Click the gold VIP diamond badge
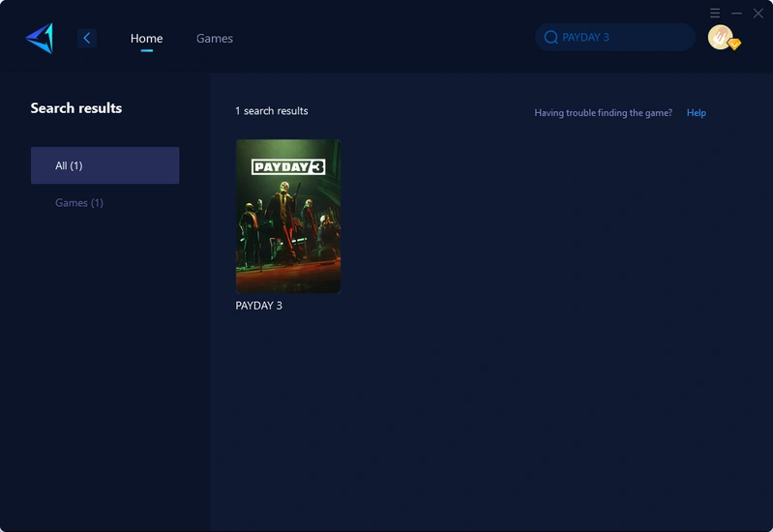The height and width of the screenshot is (532, 773). click(734, 44)
